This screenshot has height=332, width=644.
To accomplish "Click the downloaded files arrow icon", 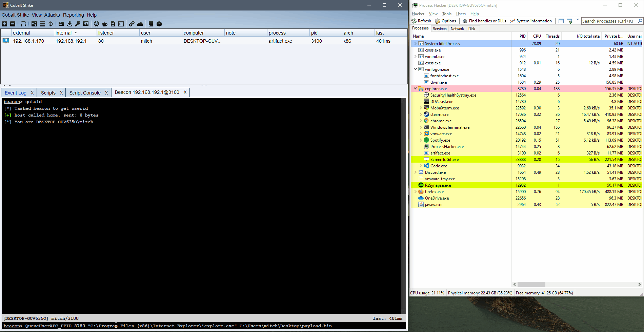I will click(69, 24).
